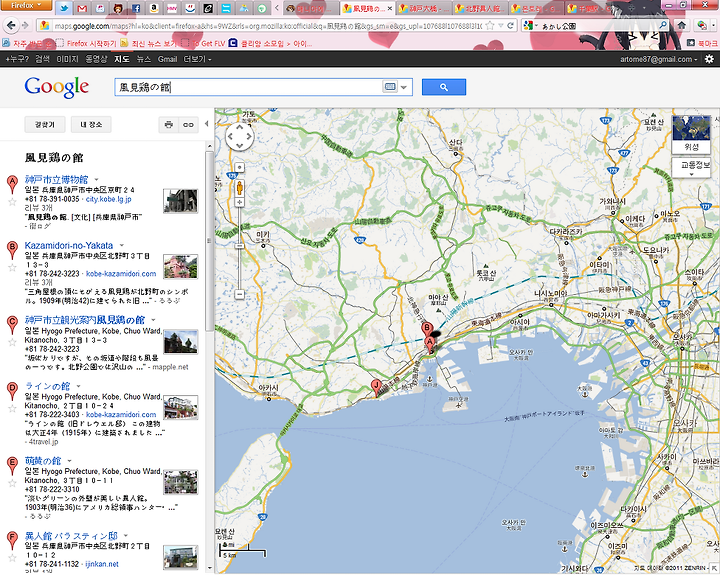Open the pinned Twitter tab

click(64, 8)
